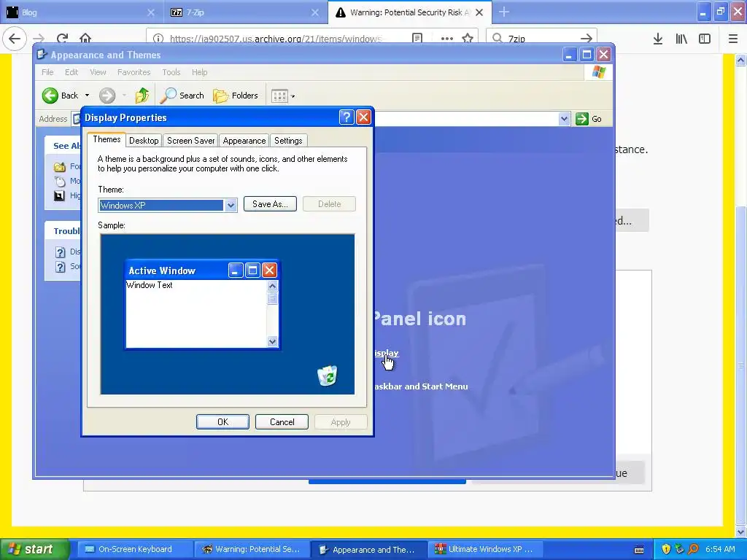This screenshot has width=747, height=560.
Task: Open the File menu
Action: pos(47,72)
